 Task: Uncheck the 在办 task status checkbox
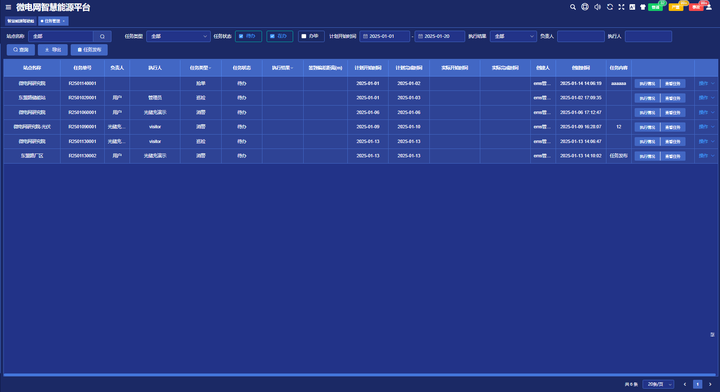point(272,36)
